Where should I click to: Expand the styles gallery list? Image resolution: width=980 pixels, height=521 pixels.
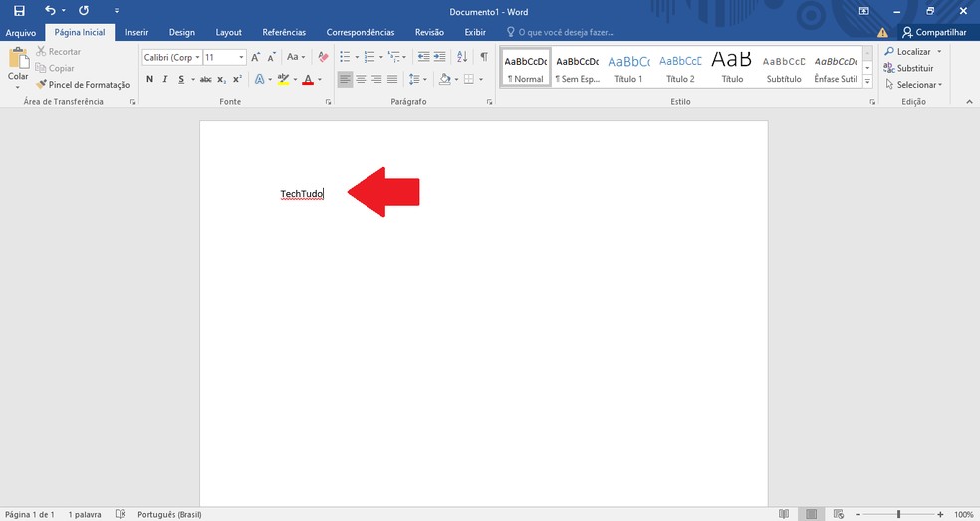click(867, 81)
